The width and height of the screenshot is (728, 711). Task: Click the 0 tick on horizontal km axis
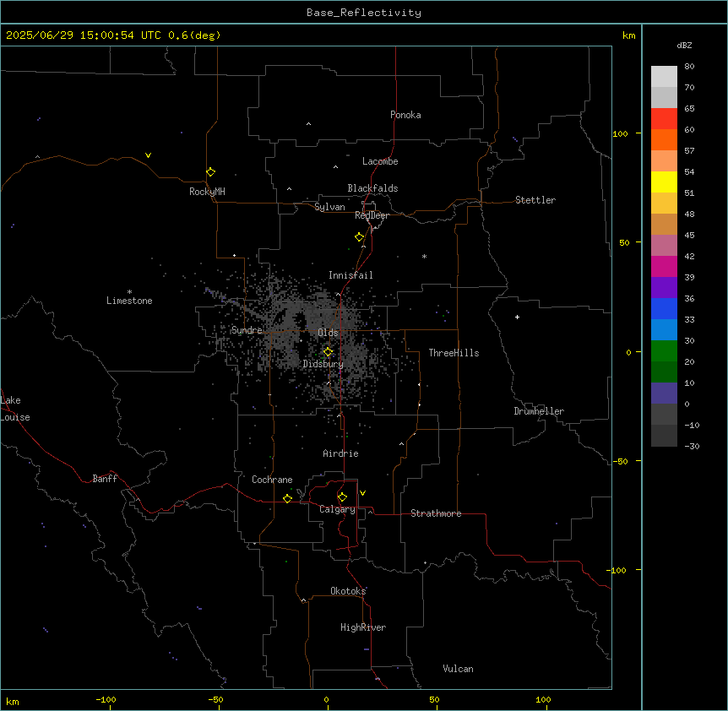click(326, 699)
